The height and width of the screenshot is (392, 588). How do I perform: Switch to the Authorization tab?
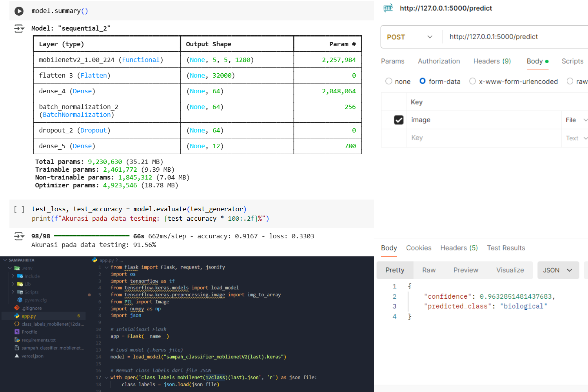(x=439, y=61)
